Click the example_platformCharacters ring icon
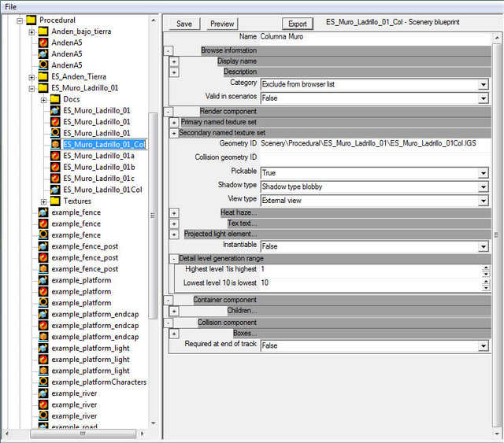 [44, 382]
